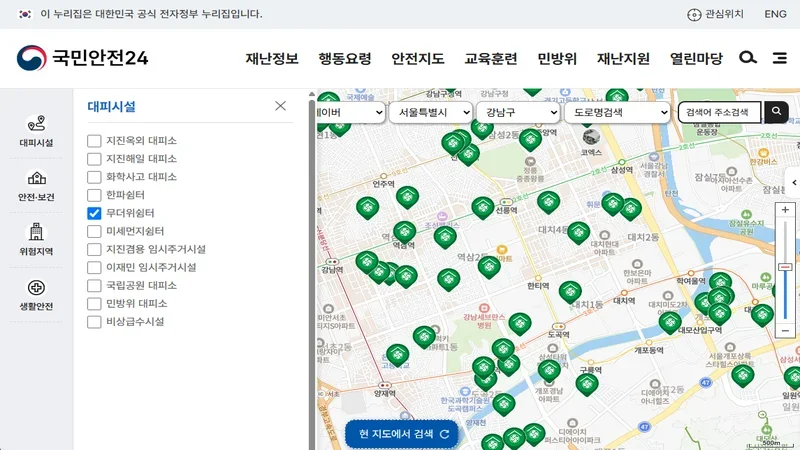Click the scrollbar up arrow
The image size is (800, 450).
tap(312, 94)
